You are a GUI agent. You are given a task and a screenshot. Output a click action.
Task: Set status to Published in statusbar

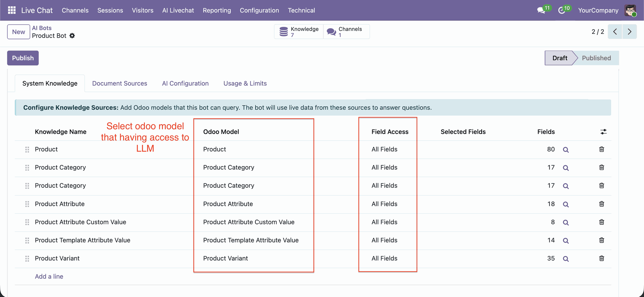coord(596,58)
